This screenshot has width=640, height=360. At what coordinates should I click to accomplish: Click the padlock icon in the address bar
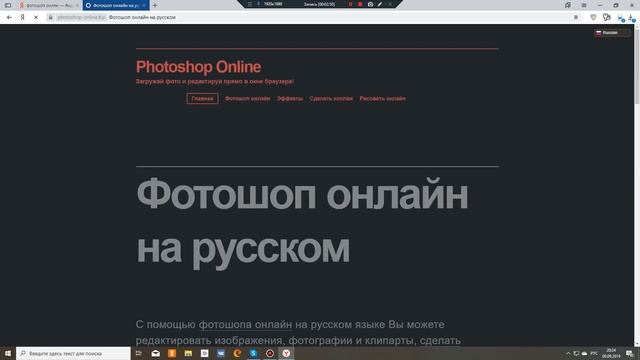[x=51, y=17]
